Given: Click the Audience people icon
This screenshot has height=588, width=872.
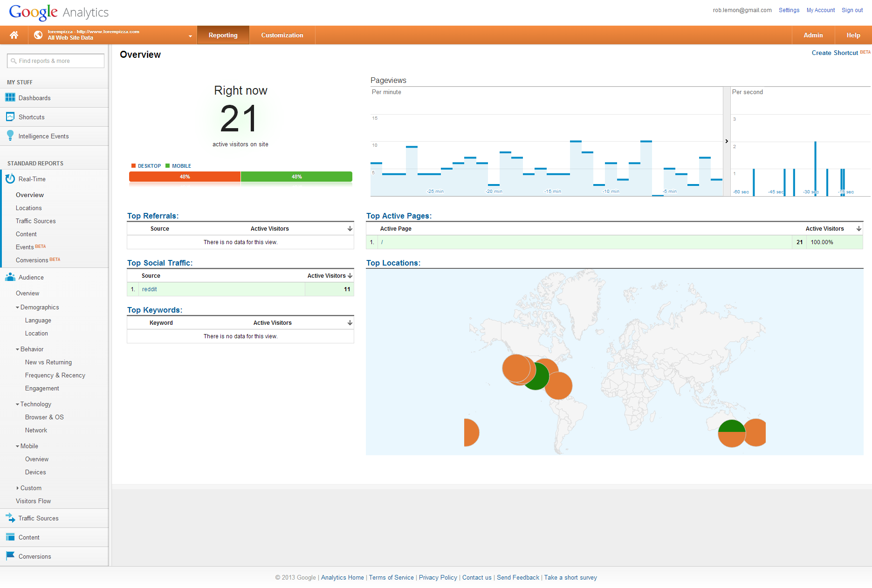Looking at the screenshot, I should click(x=10, y=277).
